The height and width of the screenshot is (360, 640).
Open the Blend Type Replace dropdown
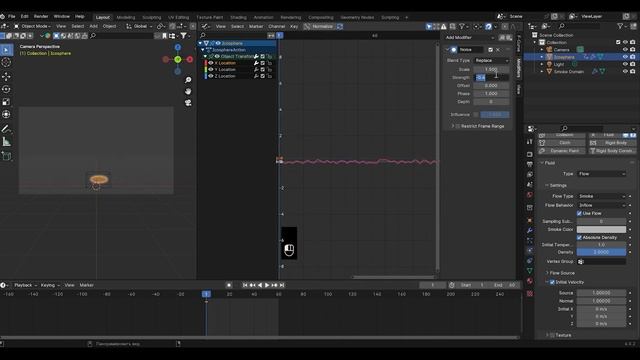(491, 61)
